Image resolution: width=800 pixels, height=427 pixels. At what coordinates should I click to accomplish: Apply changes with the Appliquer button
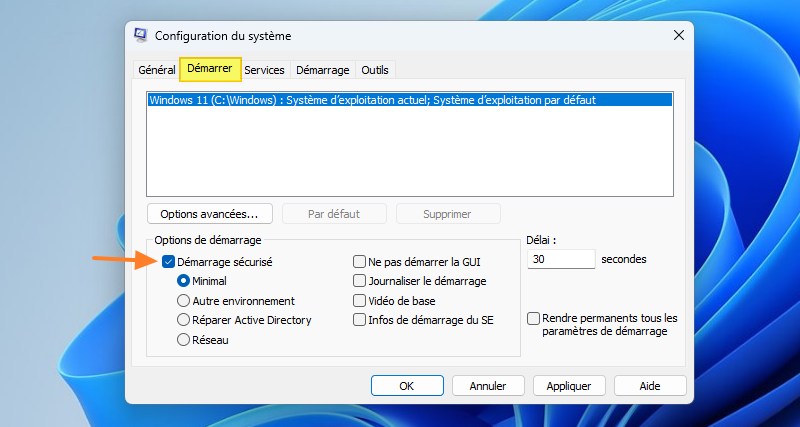pyautogui.click(x=569, y=386)
